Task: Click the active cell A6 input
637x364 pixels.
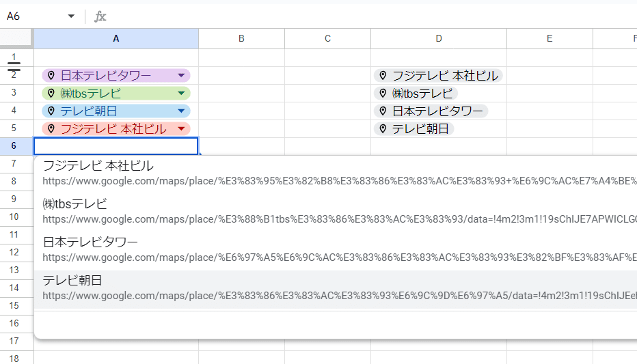Action: pos(116,146)
